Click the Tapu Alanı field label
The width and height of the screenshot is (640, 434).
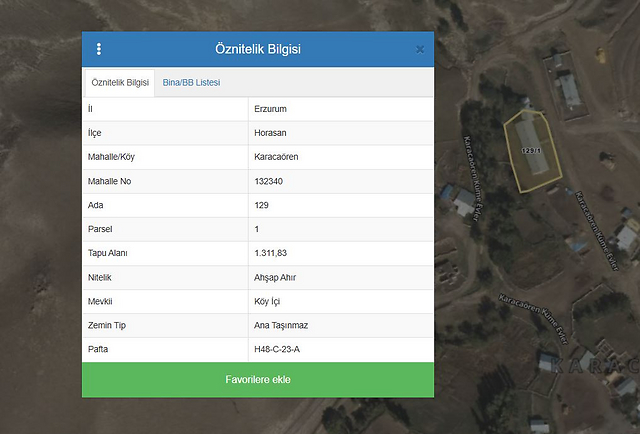[108, 253]
